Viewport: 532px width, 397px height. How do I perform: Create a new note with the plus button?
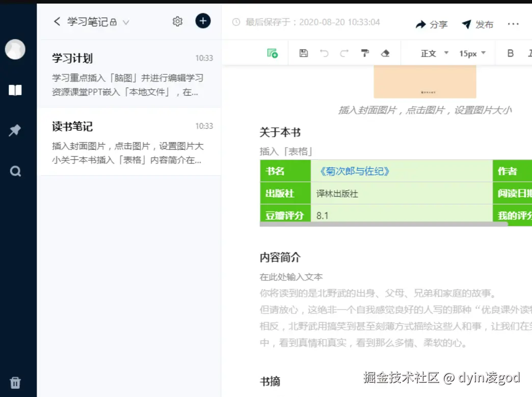point(203,21)
